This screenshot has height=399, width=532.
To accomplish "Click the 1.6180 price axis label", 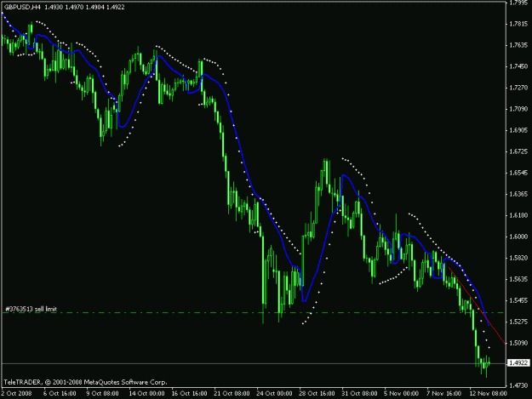I will click(x=518, y=215).
